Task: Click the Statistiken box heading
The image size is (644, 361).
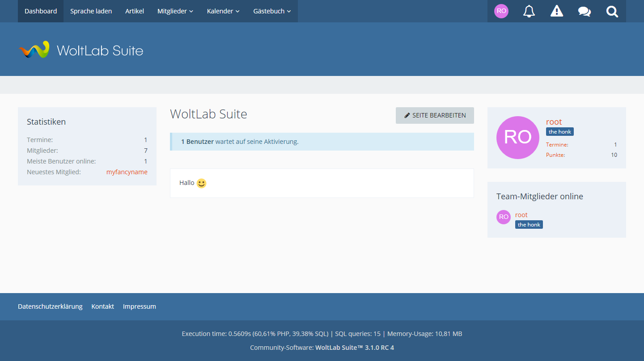Action: 47,122
